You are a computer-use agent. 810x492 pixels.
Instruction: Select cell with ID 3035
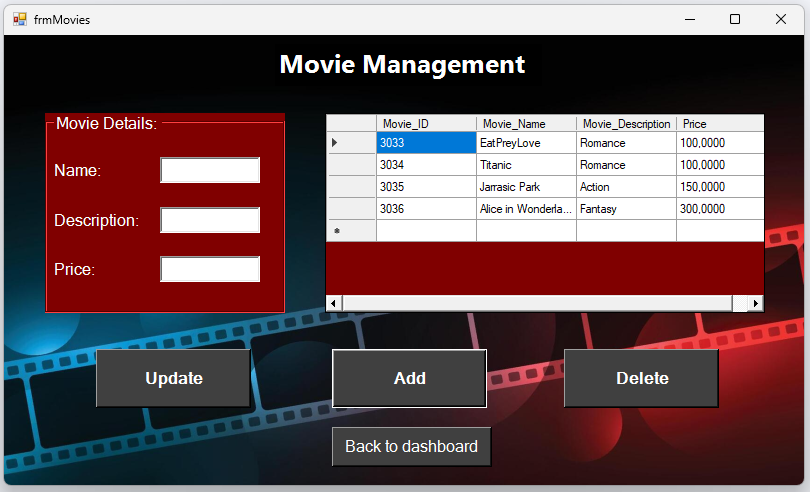pyautogui.click(x=426, y=187)
